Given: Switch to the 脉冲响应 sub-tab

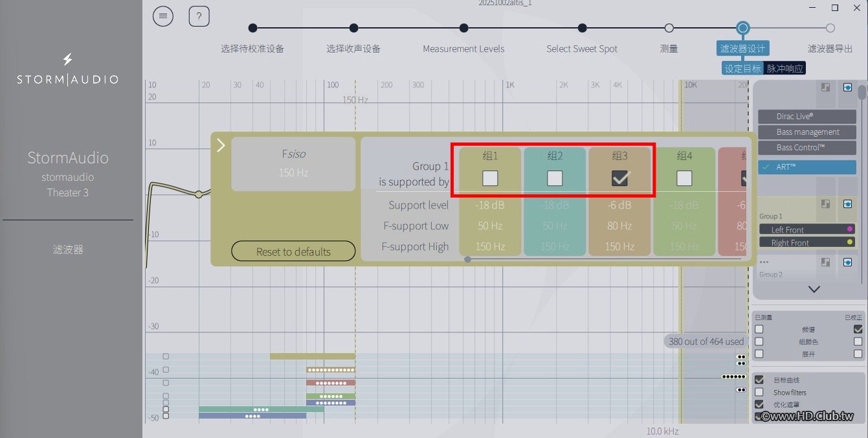Looking at the screenshot, I should (x=785, y=68).
